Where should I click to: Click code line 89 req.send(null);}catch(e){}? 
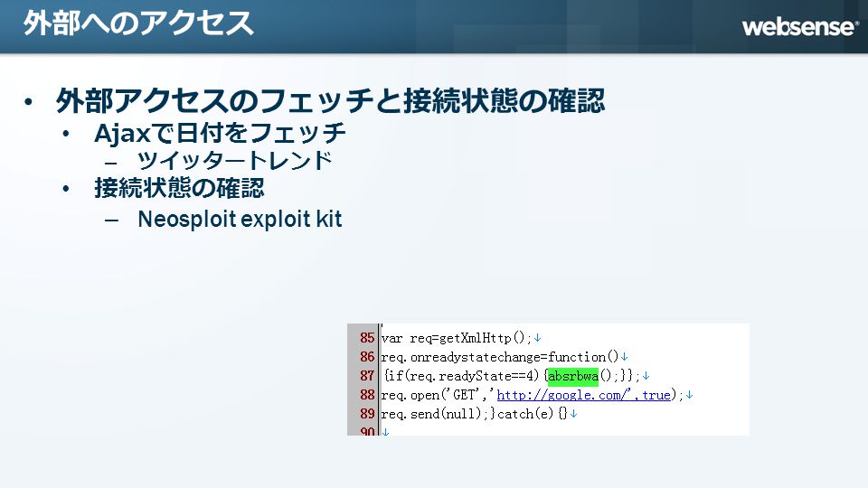tap(475, 414)
